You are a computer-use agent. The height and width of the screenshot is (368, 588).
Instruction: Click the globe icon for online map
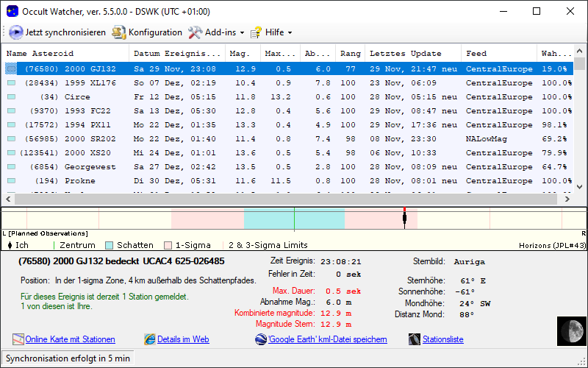[x=18, y=339]
